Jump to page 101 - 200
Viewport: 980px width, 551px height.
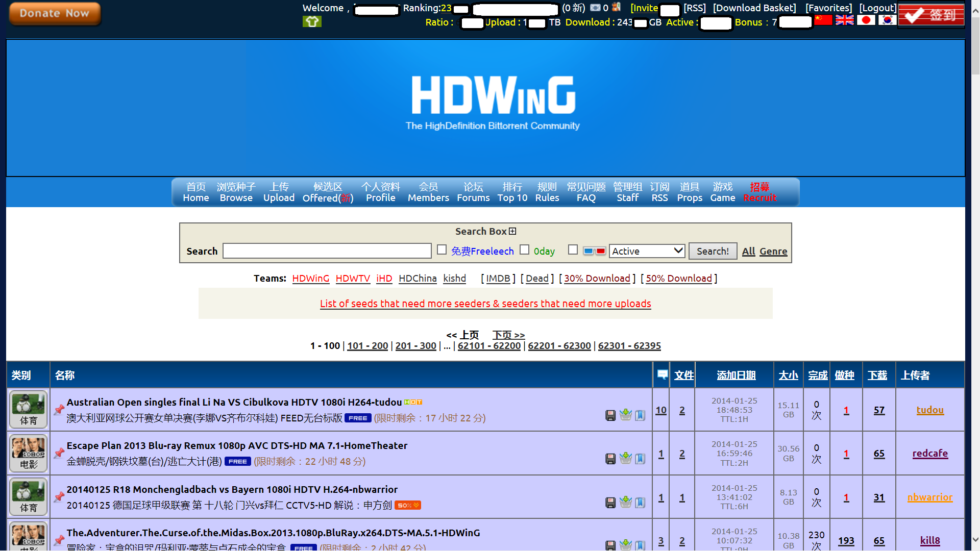coord(367,346)
